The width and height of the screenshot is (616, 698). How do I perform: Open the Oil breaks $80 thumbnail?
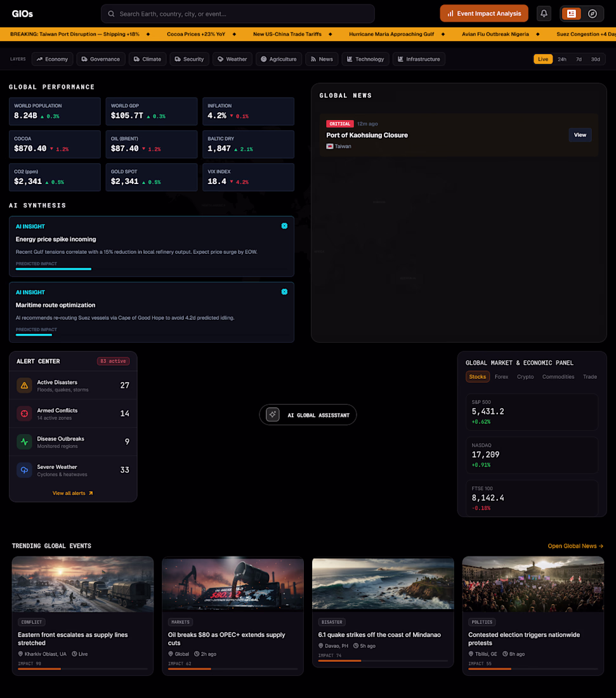point(233,584)
